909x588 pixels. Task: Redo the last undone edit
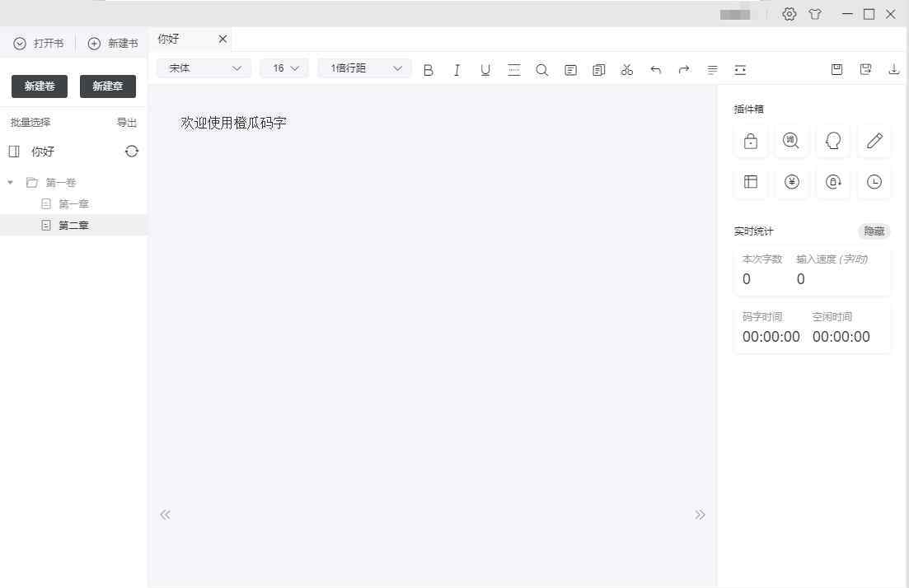pyautogui.click(x=684, y=70)
